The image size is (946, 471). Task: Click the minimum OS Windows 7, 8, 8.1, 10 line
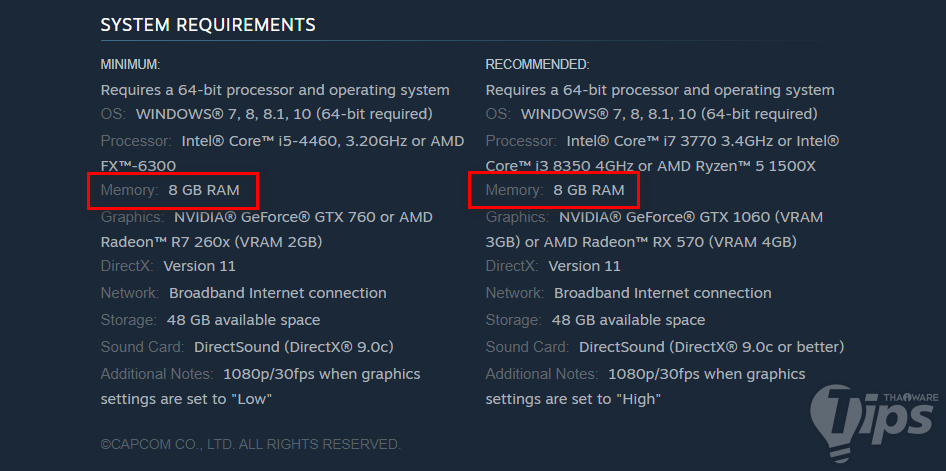(x=284, y=114)
